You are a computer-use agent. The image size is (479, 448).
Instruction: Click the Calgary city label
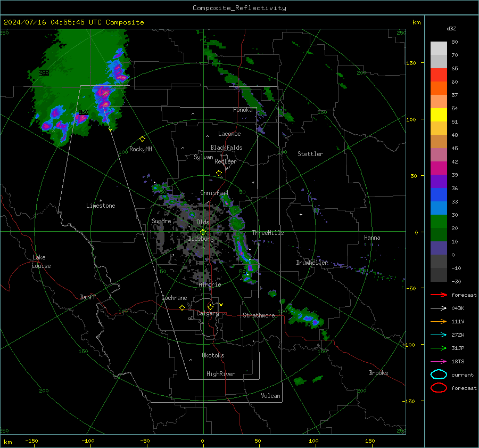208,313
